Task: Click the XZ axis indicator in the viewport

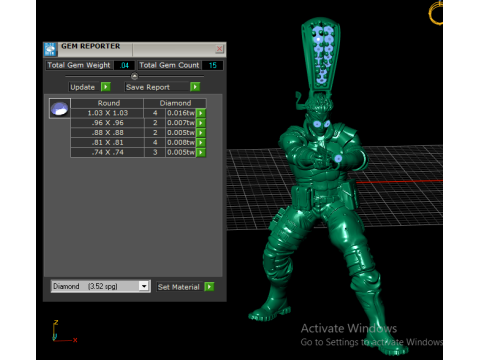Action: pos(64,331)
